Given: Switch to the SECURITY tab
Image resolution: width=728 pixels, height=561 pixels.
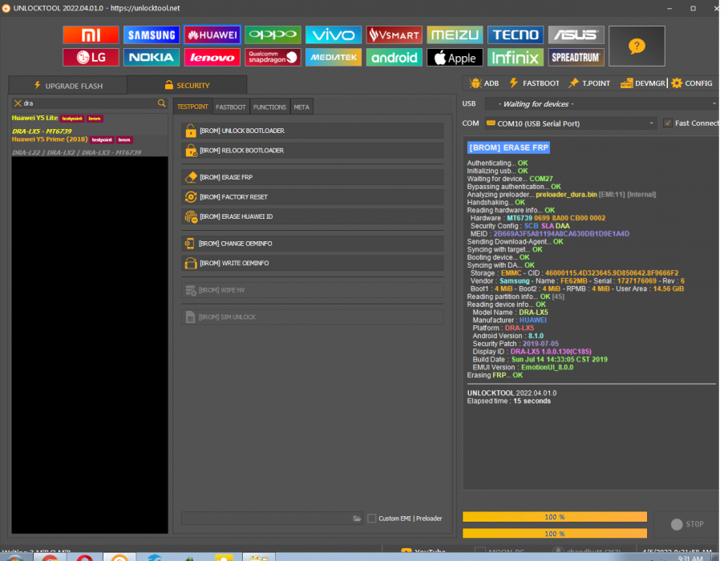Looking at the screenshot, I should click(x=187, y=86).
